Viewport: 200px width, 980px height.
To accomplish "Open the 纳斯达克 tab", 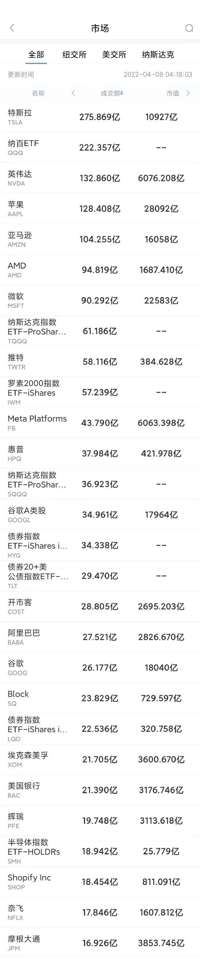I will coord(158,54).
